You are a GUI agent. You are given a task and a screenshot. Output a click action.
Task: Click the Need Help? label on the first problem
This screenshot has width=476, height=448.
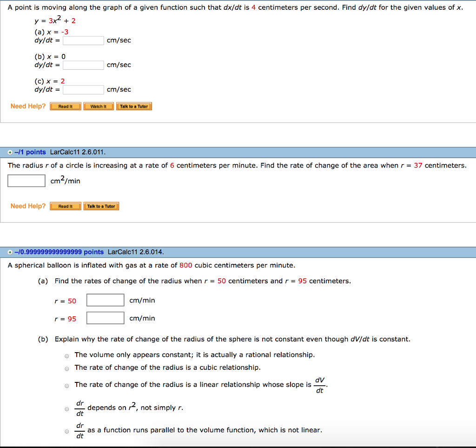pyautogui.click(x=28, y=106)
